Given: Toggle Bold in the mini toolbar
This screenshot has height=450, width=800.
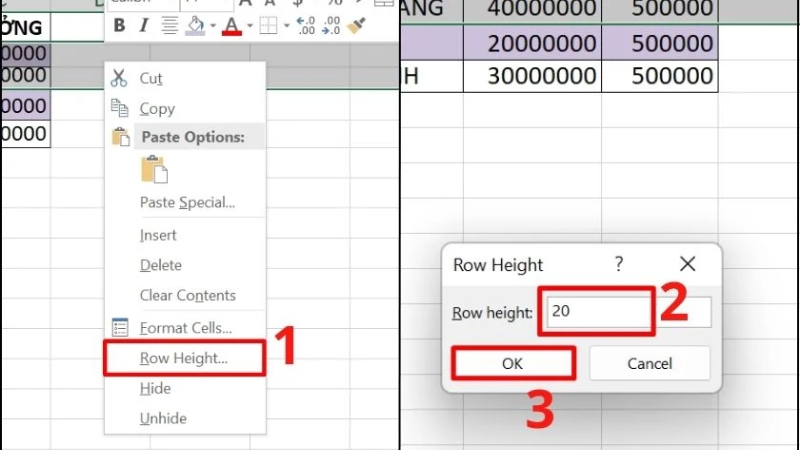Looking at the screenshot, I should pyautogui.click(x=119, y=25).
